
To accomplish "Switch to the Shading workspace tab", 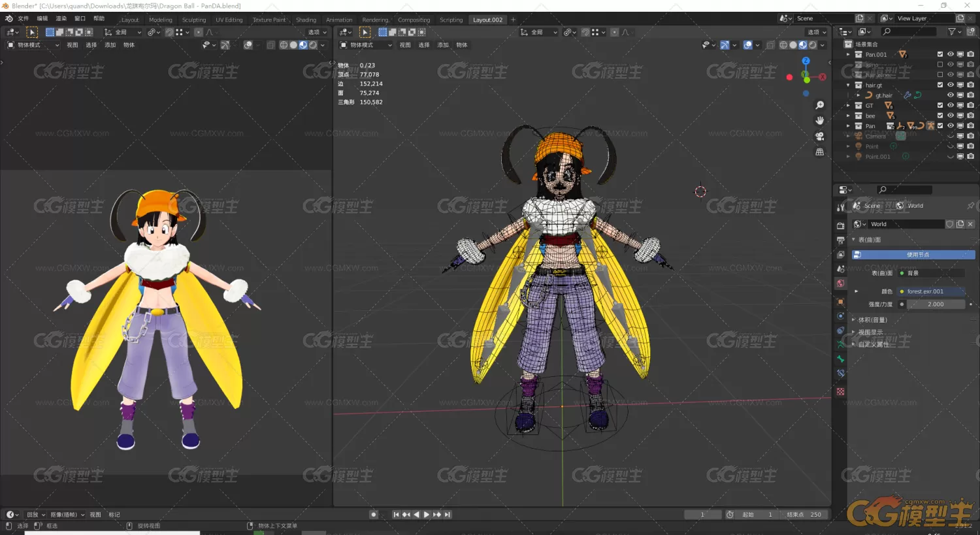I will 306,20.
